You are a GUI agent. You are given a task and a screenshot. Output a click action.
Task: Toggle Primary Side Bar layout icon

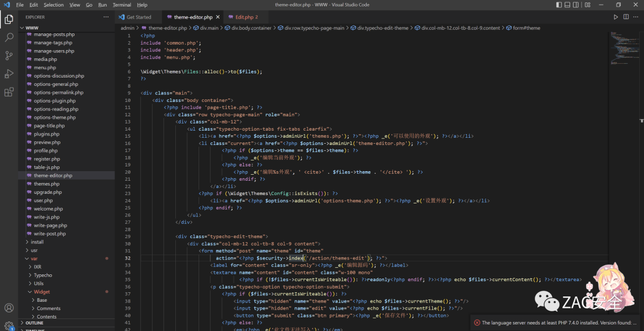coord(559,5)
